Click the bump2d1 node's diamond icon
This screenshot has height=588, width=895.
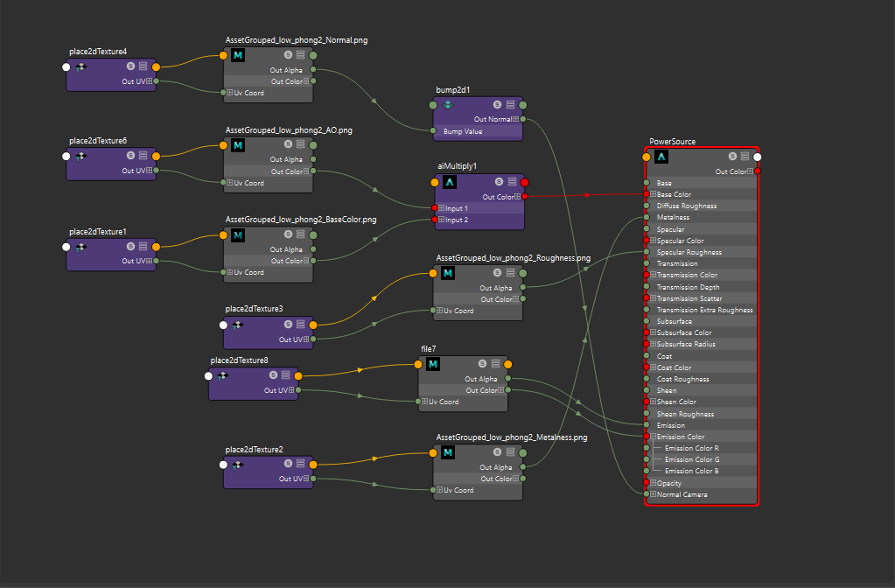448,105
